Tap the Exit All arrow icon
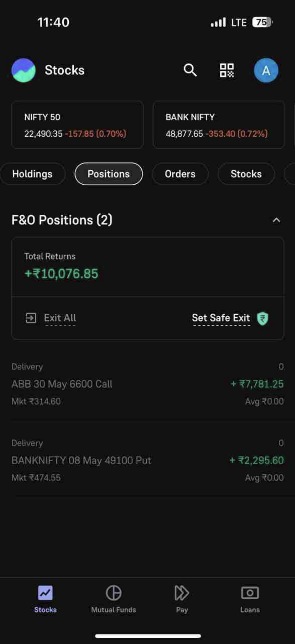The height and width of the screenshot is (644, 295). coord(31,318)
